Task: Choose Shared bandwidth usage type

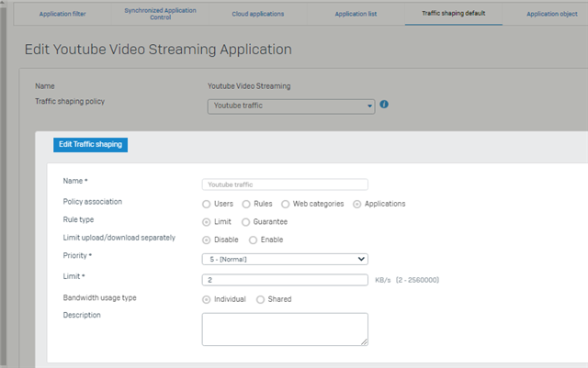Action: [260, 299]
